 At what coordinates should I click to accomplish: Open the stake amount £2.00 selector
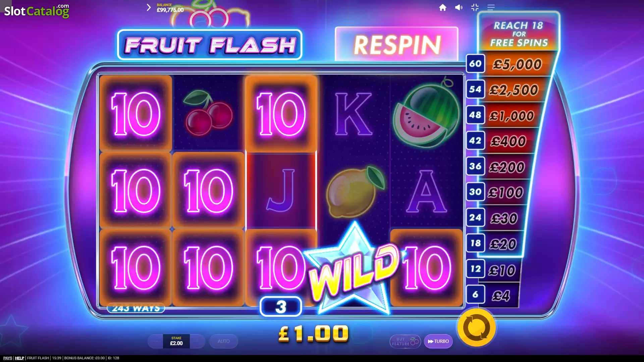pos(176,341)
